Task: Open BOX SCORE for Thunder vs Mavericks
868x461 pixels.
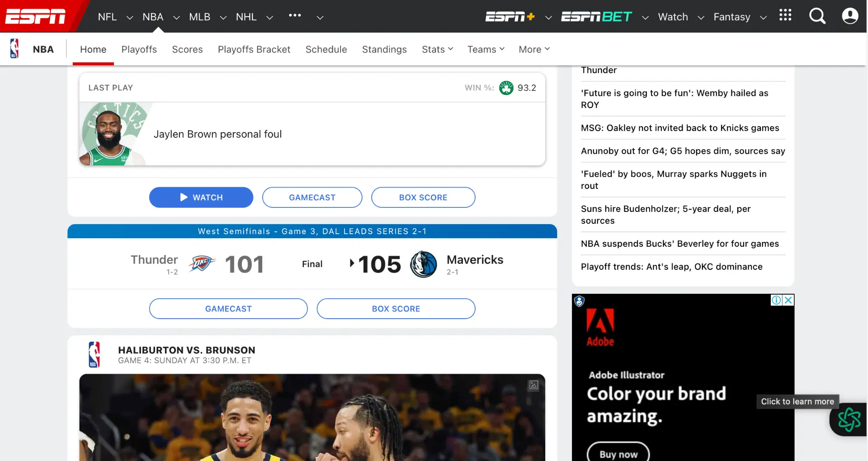Action: (396, 309)
